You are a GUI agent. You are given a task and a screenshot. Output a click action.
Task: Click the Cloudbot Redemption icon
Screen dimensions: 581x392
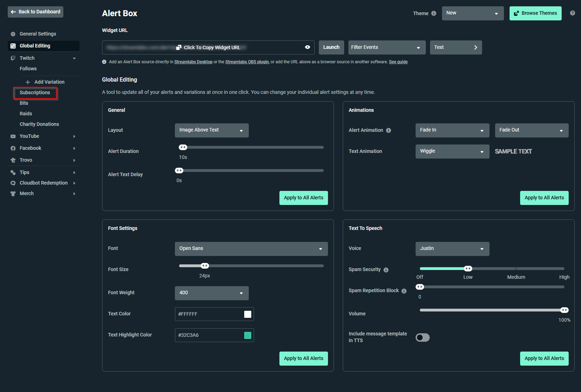13,183
